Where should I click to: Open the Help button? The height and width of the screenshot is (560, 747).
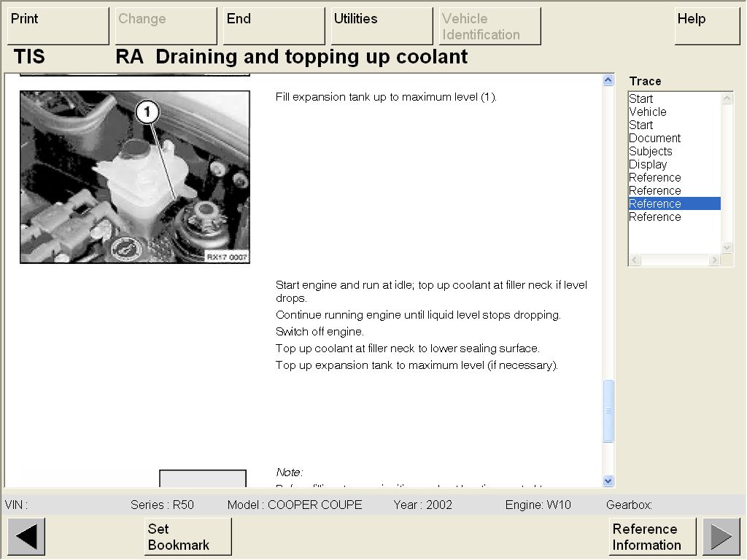tap(707, 26)
